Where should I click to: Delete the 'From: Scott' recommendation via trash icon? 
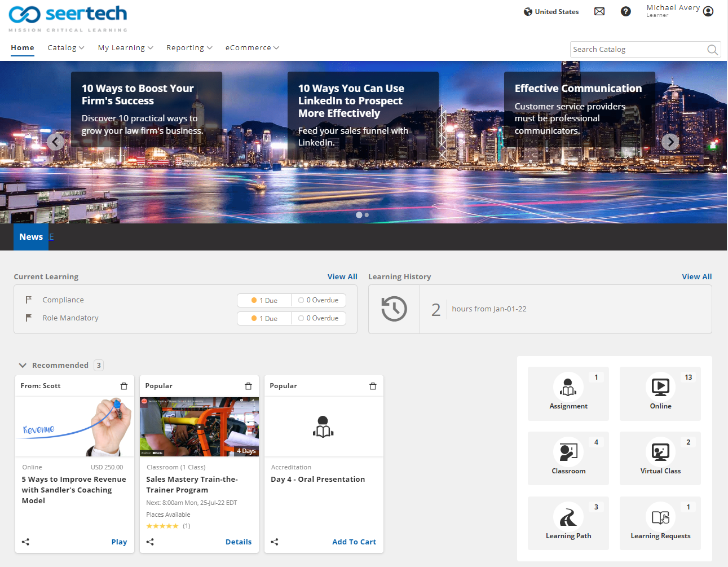(124, 386)
